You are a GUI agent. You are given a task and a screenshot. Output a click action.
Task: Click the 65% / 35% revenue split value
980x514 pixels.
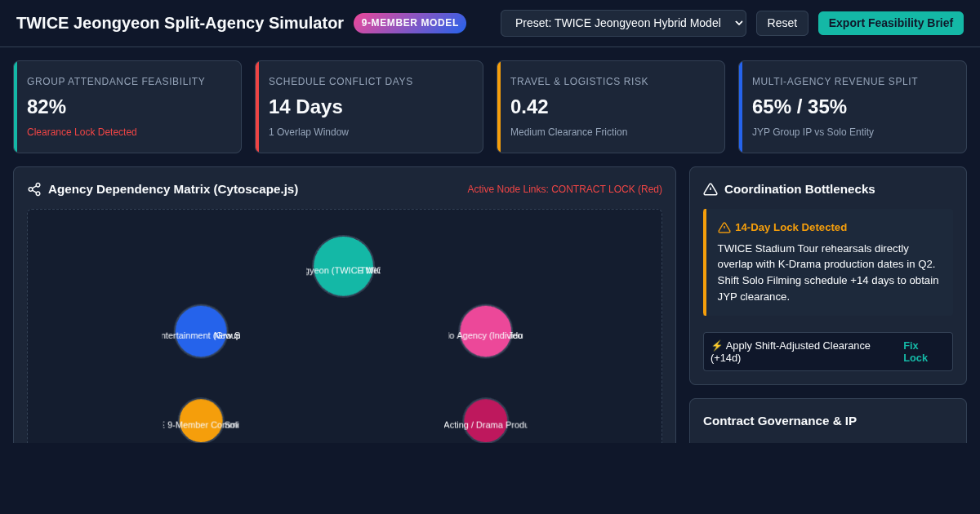[800, 107]
